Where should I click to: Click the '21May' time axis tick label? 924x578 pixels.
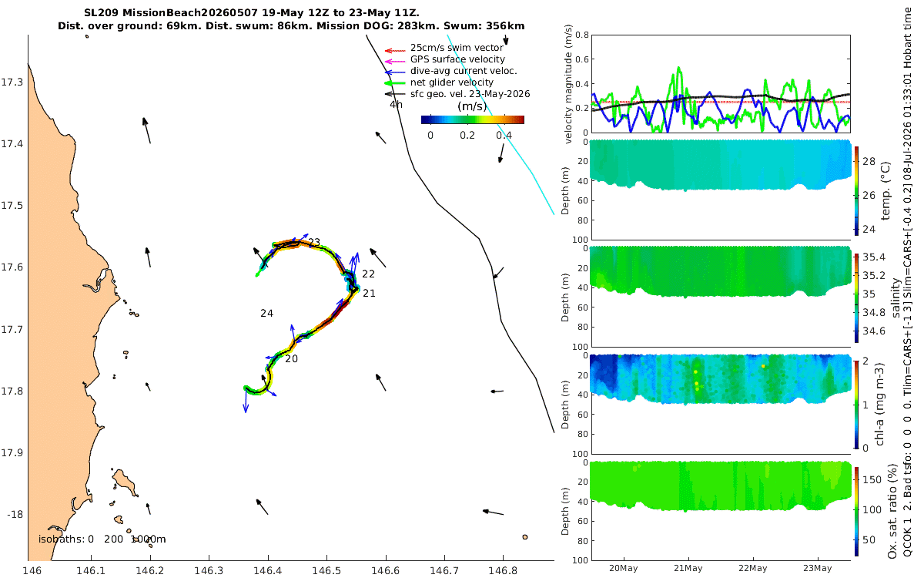688,569
